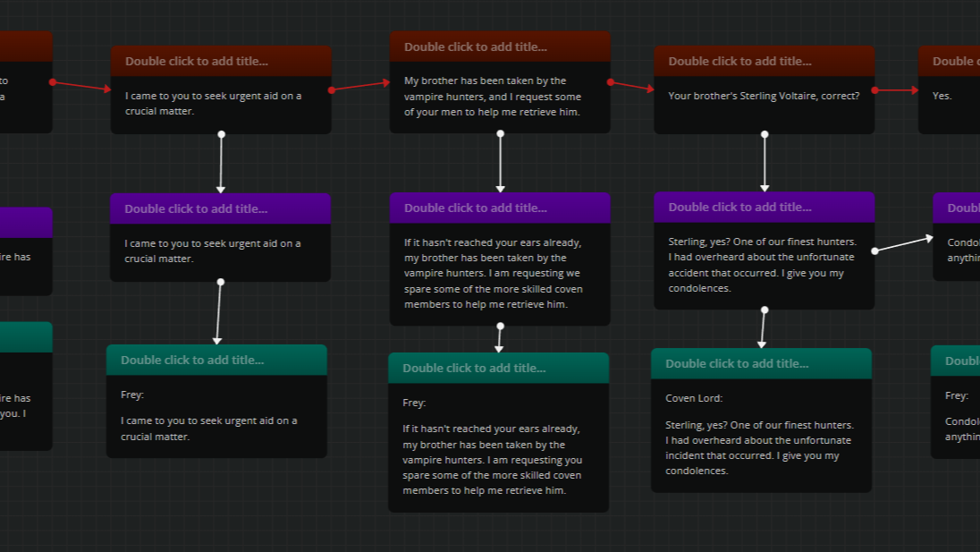Click the red output port on 'Sterling Voltaire' node

coord(874,90)
